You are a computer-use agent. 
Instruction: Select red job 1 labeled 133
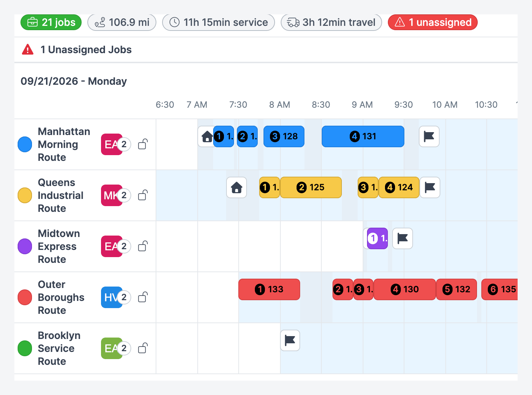pos(269,289)
